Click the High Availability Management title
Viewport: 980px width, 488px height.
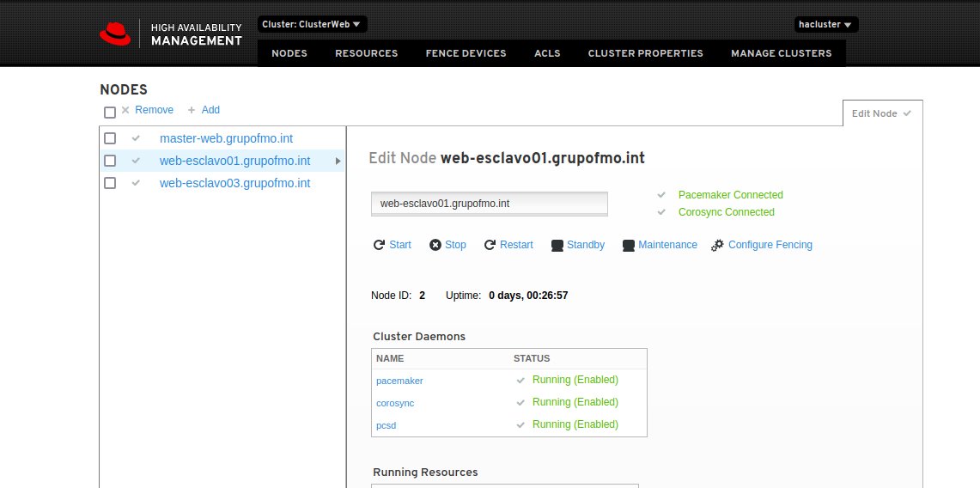click(x=196, y=34)
